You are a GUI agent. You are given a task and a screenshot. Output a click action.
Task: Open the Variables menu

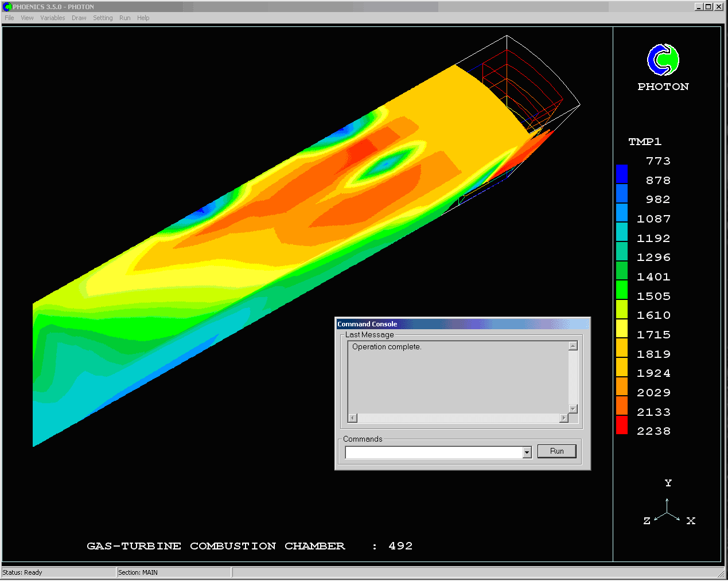click(52, 18)
